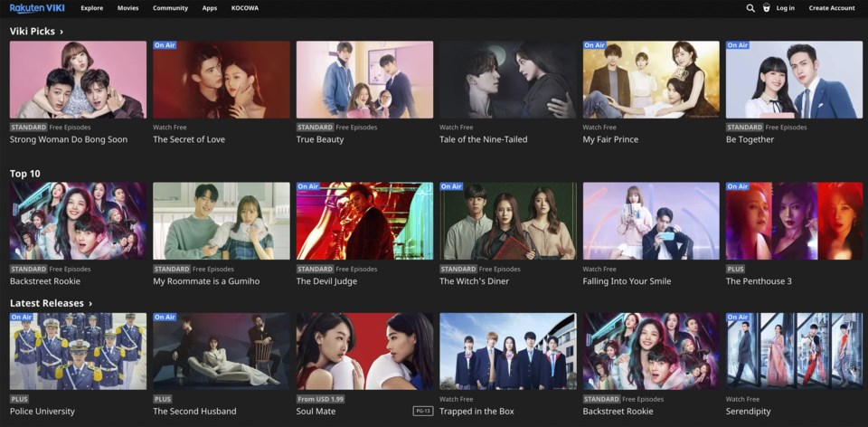
Task: Open the Community menu
Action: (x=171, y=8)
